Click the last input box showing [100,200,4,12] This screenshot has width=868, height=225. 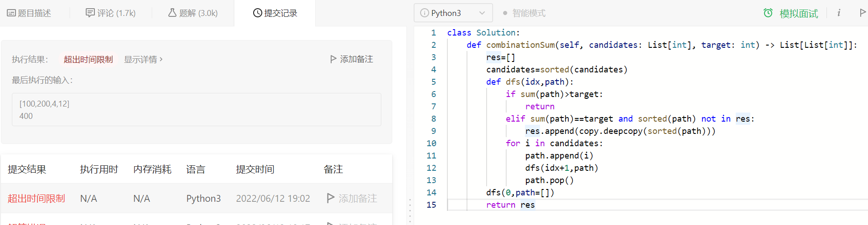click(x=196, y=110)
